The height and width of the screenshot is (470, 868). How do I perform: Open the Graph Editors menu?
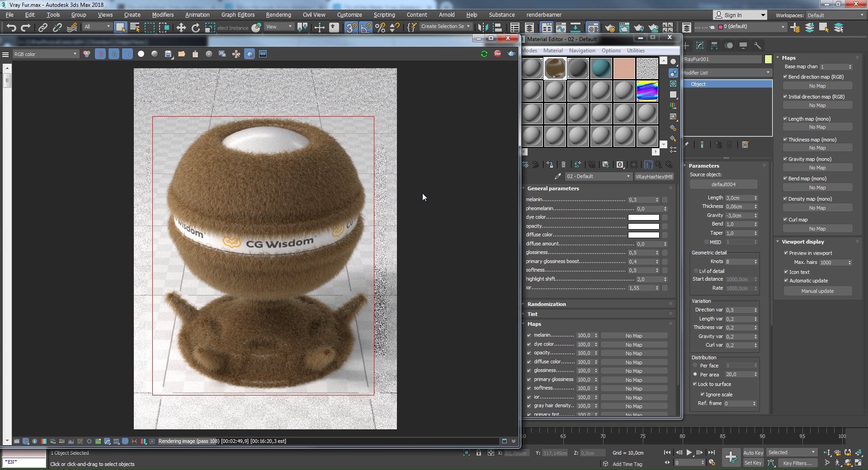[x=238, y=15]
